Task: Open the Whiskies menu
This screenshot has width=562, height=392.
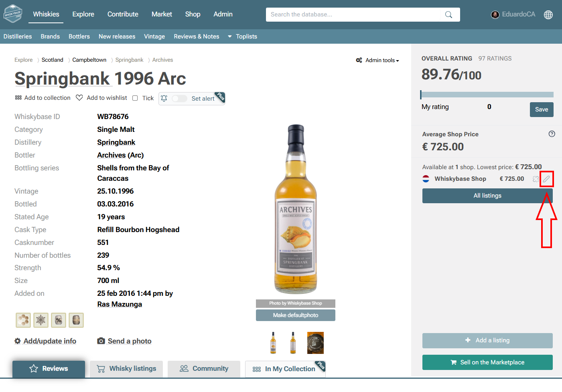Action: [x=46, y=14]
